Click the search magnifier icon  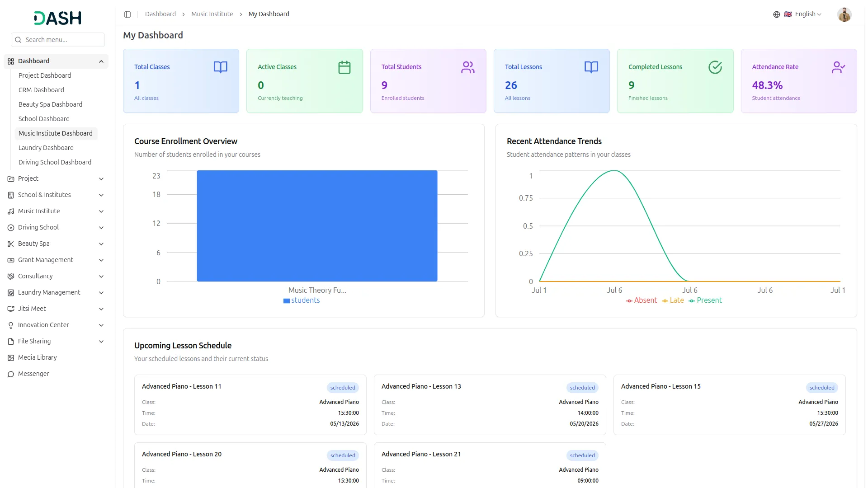[18, 40]
